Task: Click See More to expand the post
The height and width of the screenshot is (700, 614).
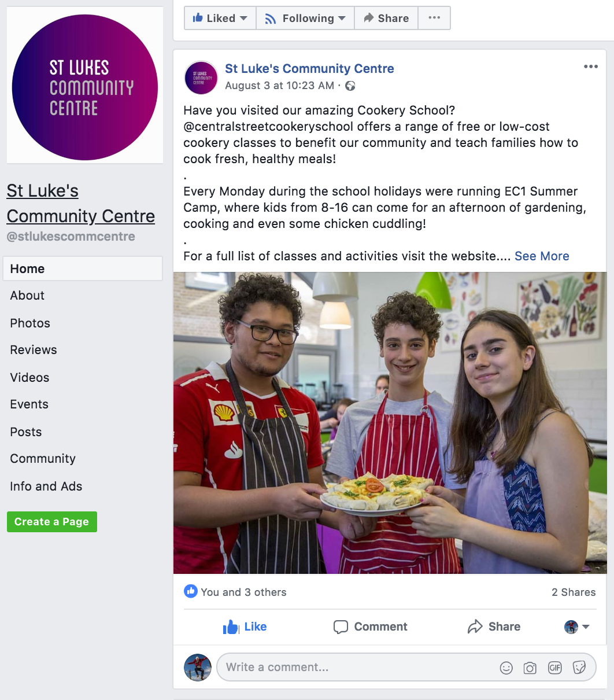Action: tap(542, 256)
